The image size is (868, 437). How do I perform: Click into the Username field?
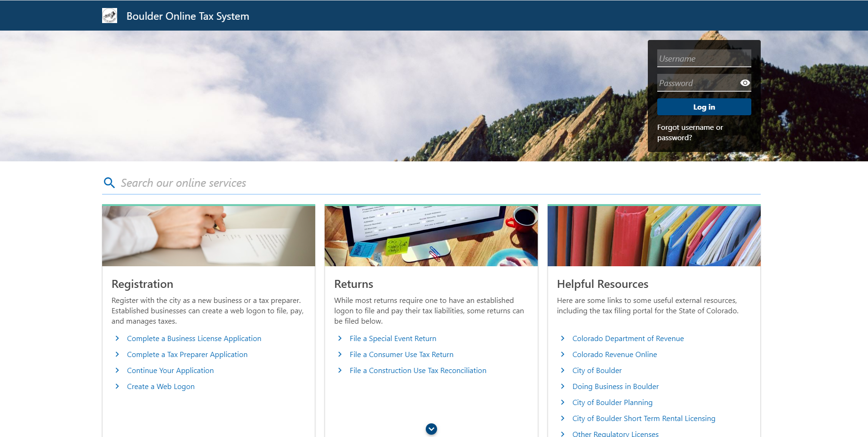click(x=704, y=58)
